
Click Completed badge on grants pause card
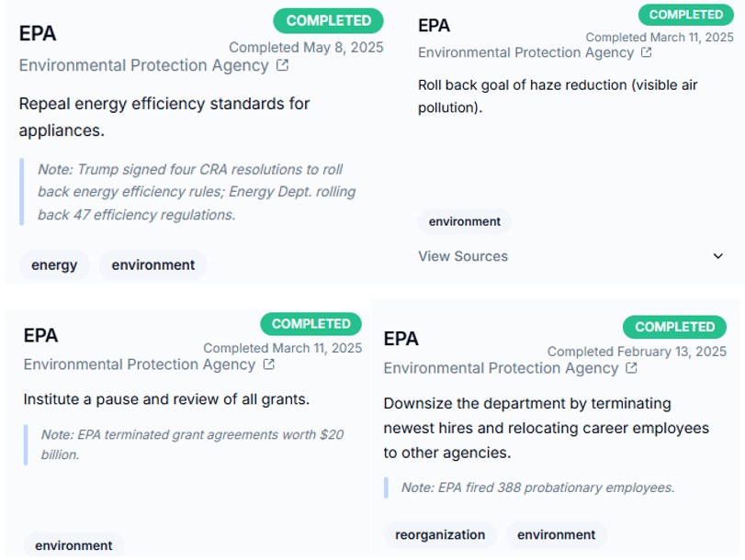310,324
